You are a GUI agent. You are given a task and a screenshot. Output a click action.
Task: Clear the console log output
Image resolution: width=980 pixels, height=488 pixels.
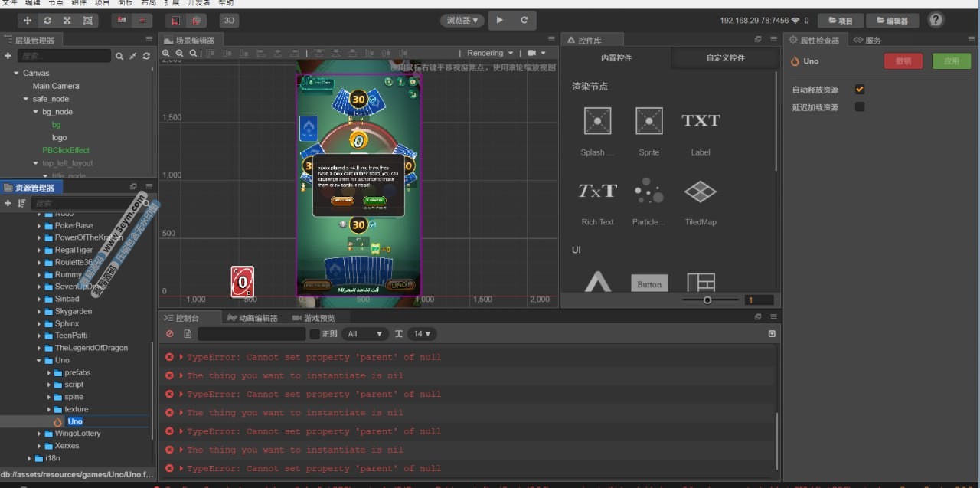pyautogui.click(x=170, y=334)
